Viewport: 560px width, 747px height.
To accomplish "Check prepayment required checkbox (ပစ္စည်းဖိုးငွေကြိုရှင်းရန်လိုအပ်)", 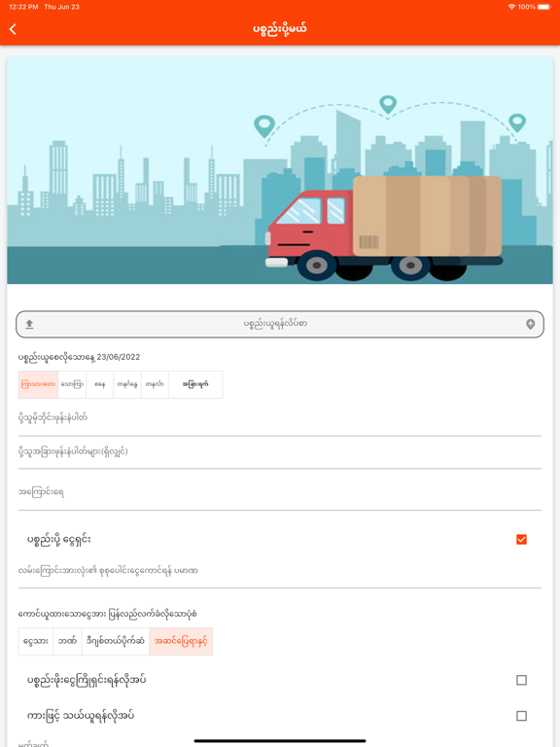I will [x=521, y=680].
